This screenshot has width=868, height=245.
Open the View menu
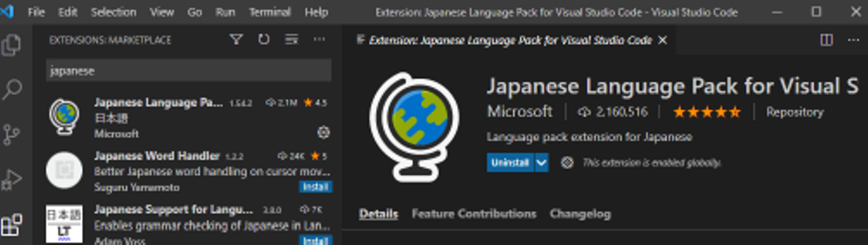click(161, 11)
